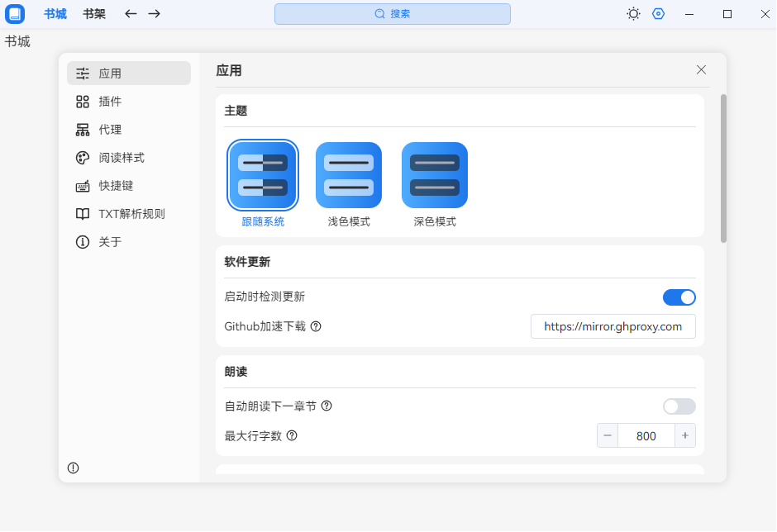Enable 自动朗读下一章节 auto-read toggle

pos(679,406)
